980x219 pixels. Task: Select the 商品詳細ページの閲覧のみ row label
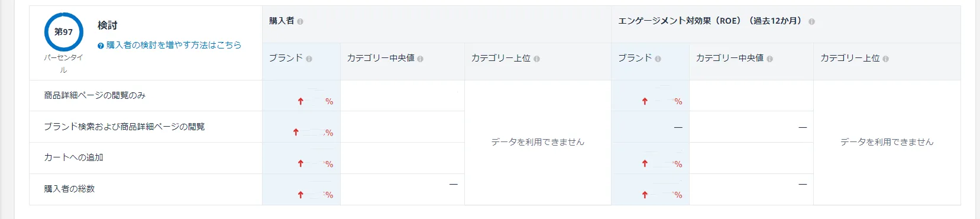pyautogui.click(x=95, y=95)
